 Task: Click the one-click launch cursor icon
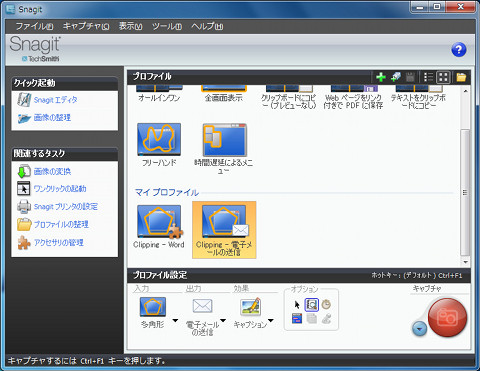coord(24,189)
